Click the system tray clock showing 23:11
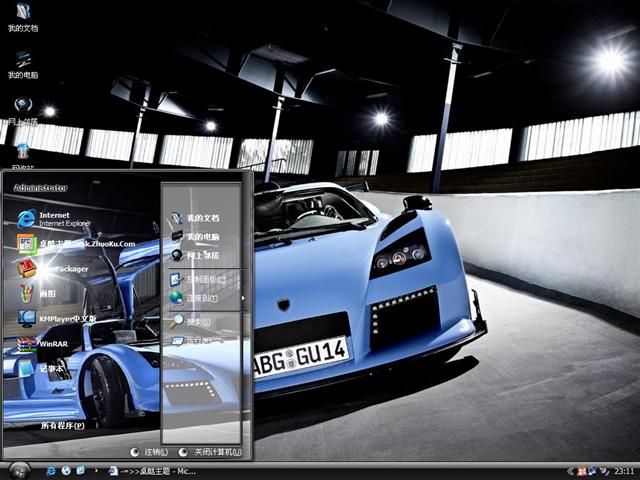640x480 pixels. click(x=624, y=470)
